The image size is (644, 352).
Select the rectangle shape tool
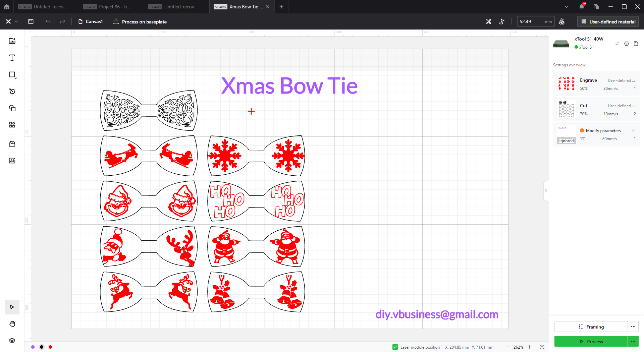point(12,74)
